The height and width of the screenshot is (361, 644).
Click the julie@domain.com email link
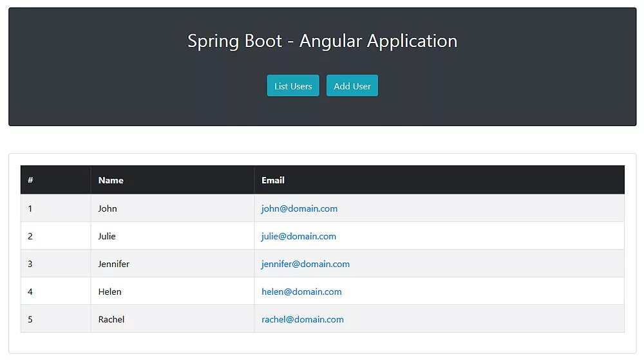299,236
